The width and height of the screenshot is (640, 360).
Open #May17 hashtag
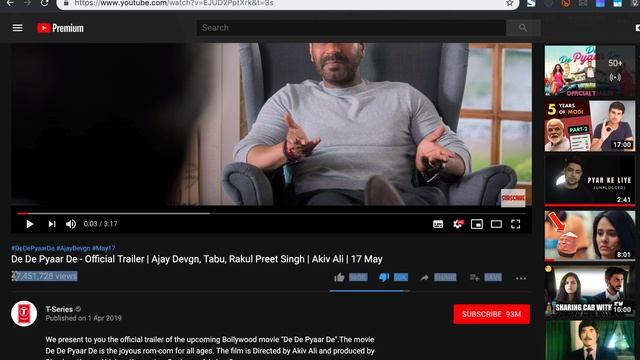click(104, 248)
